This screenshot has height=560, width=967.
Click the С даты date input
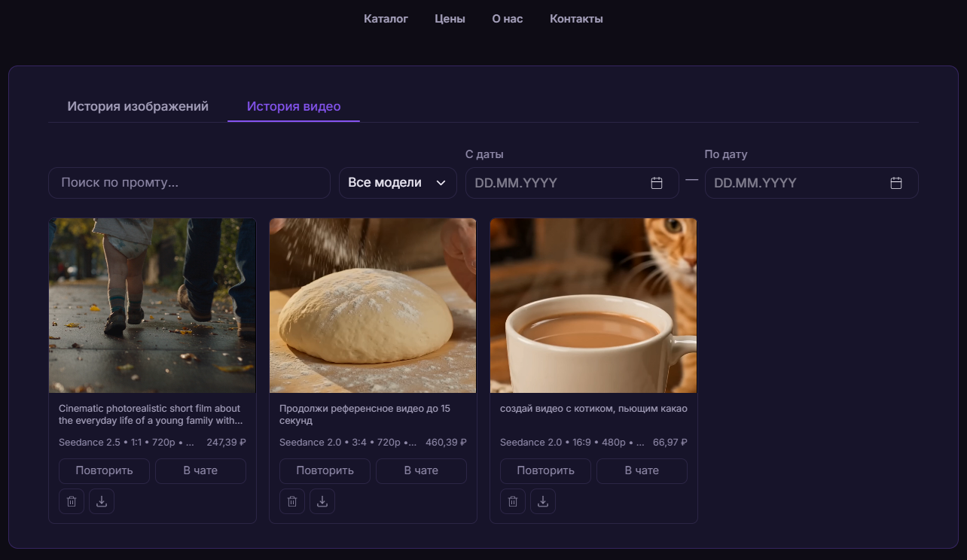pyautogui.click(x=572, y=183)
